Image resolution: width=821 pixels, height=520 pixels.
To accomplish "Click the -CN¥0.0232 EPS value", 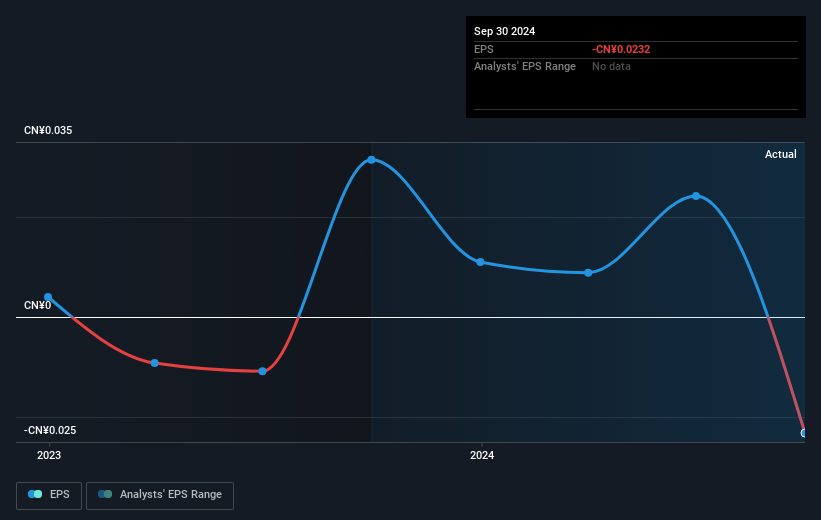I will point(621,49).
